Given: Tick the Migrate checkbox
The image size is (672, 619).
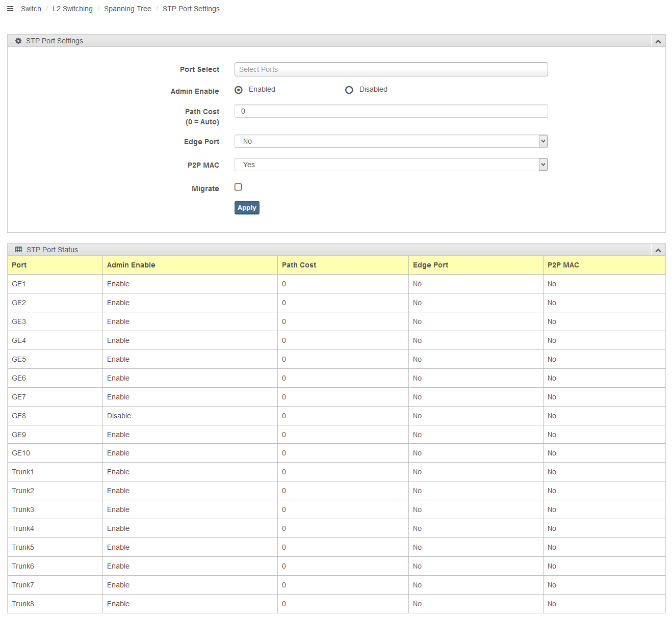Looking at the screenshot, I should pyautogui.click(x=238, y=187).
